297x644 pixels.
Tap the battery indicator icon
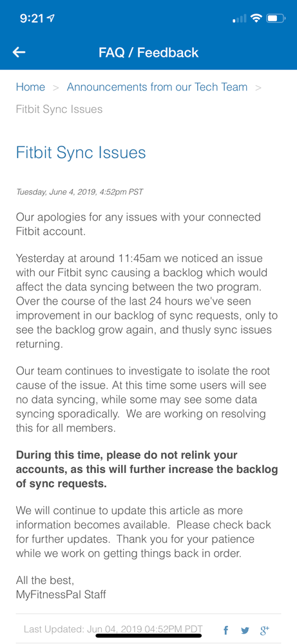(275, 18)
